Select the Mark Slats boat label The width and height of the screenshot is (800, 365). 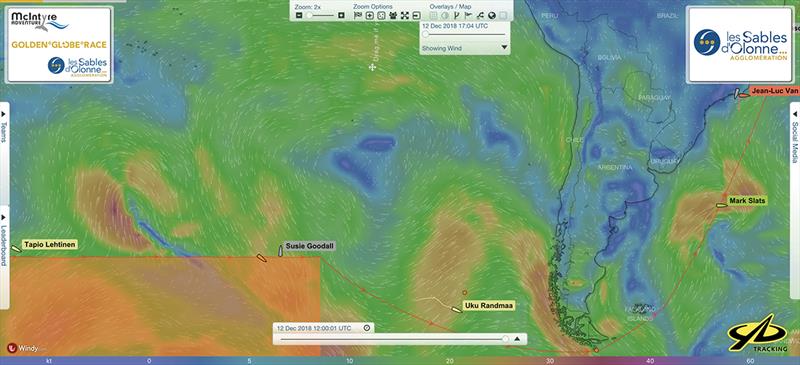point(747,201)
